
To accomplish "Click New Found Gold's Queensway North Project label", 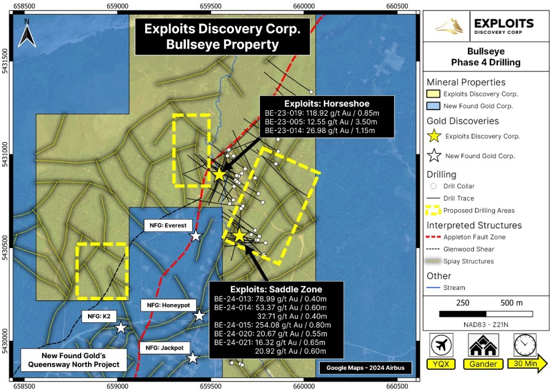I will point(74,360).
